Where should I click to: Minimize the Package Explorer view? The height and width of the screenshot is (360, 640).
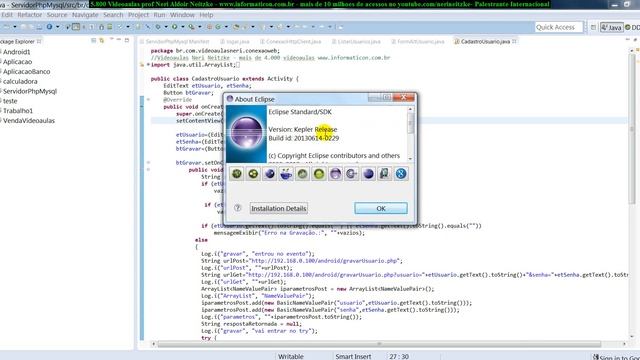coord(119,40)
